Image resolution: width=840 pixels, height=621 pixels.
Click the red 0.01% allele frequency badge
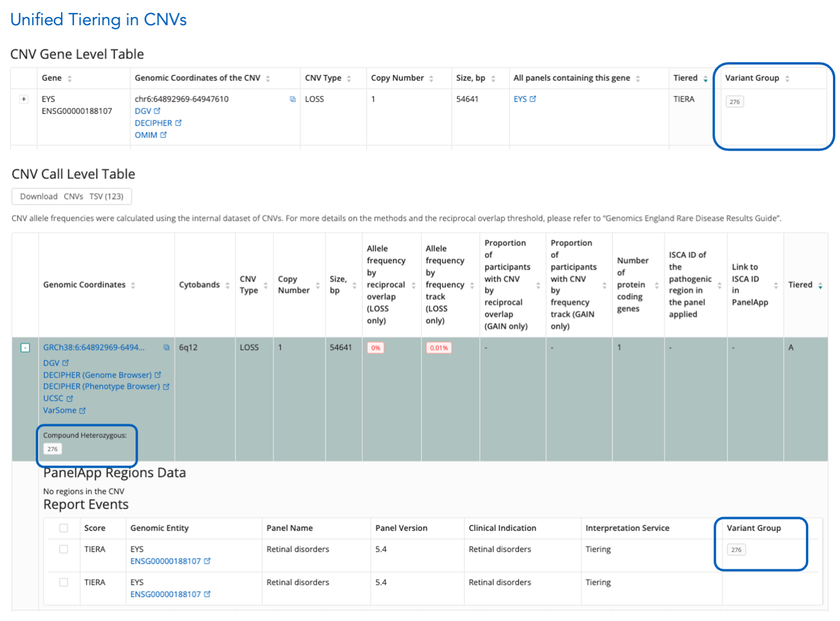(438, 348)
